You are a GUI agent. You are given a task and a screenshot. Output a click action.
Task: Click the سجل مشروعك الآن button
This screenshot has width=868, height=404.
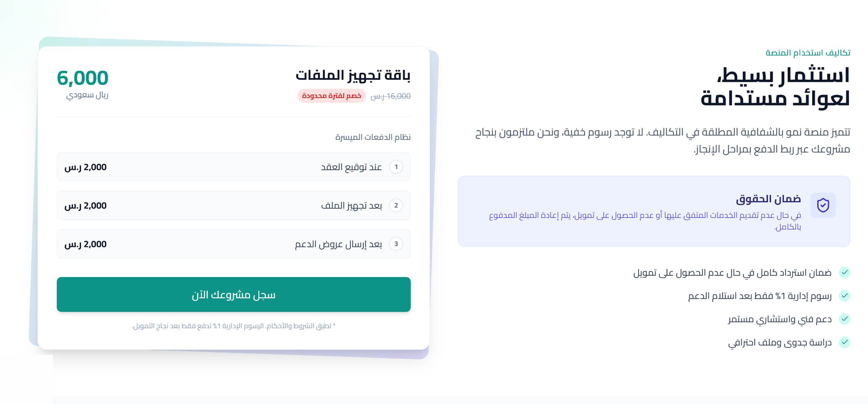click(x=233, y=295)
